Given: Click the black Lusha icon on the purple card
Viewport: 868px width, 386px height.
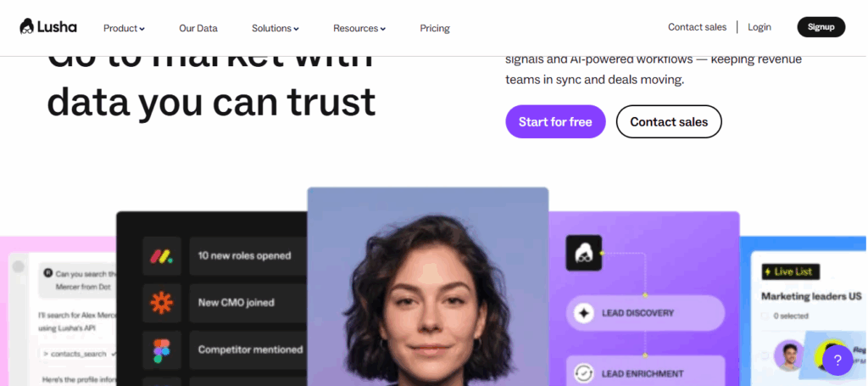Looking at the screenshot, I should [583, 253].
